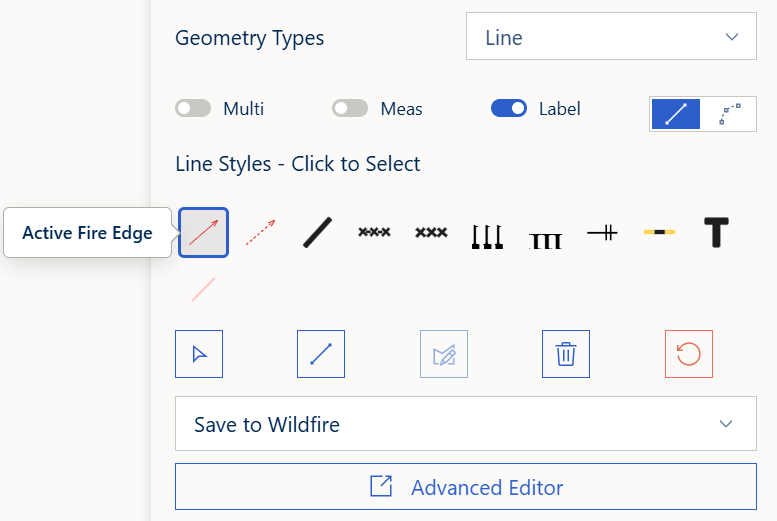
Task: Select the bold T line style
Action: [x=717, y=232]
